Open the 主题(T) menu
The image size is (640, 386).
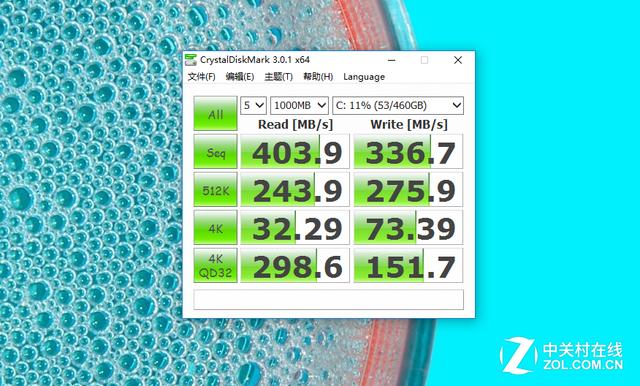click(279, 77)
